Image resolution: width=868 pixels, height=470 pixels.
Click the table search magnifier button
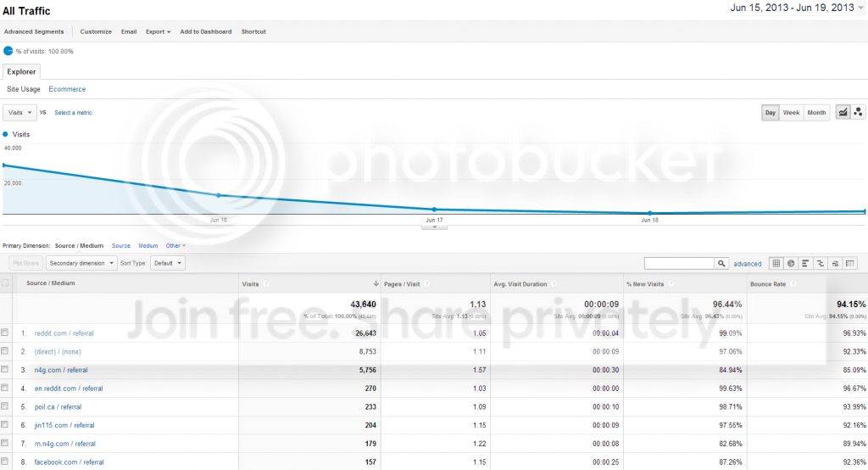coord(721,264)
